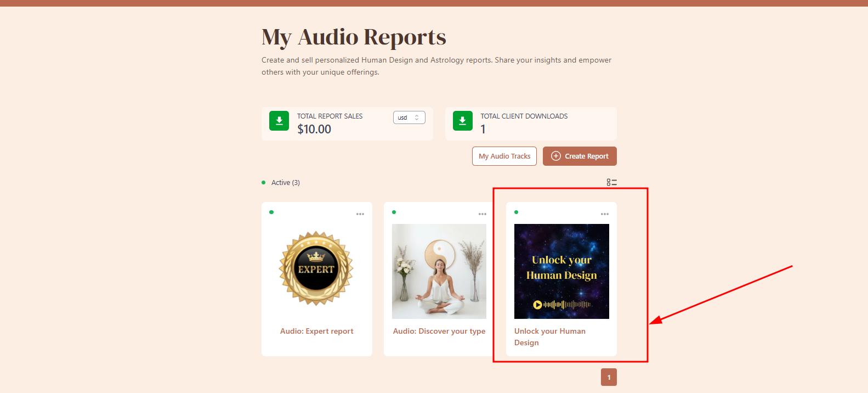Select the Unlock your Human Design galaxy thumbnail
This screenshot has height=393, width=868.
(x=561, y=271)
